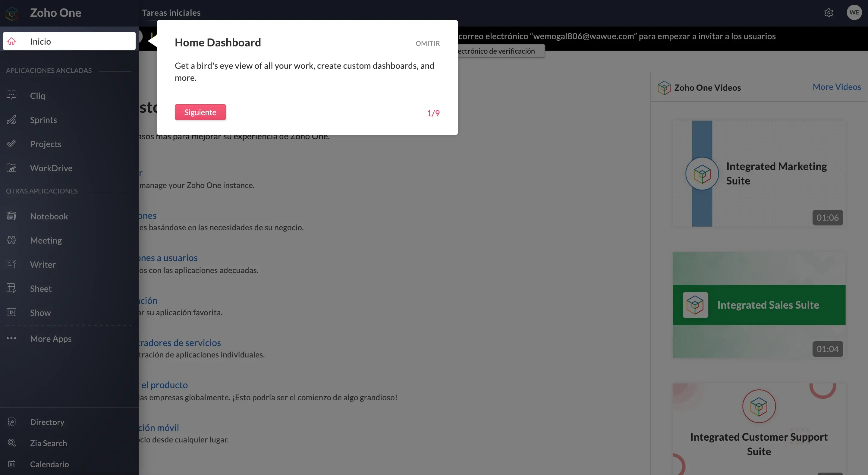The width and height of the screenshot is (868, 475).
Task: Open the 'ones a usuarios' task link
Action: 168,258
